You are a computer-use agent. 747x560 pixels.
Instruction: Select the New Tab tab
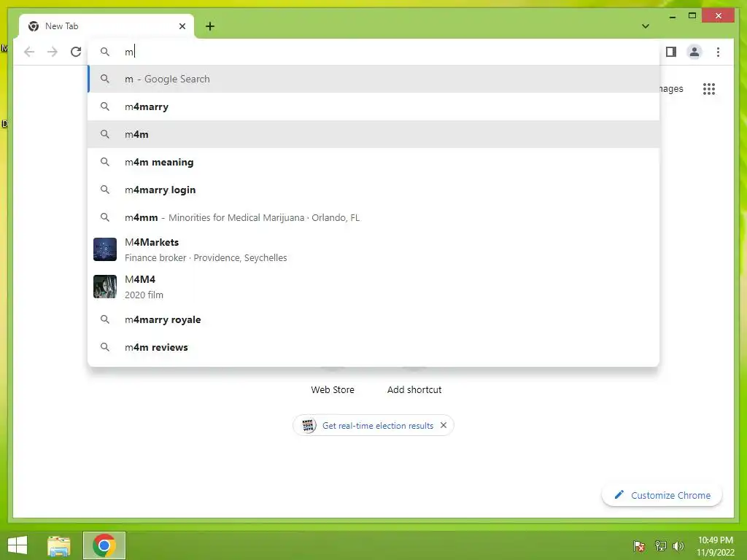107,26
